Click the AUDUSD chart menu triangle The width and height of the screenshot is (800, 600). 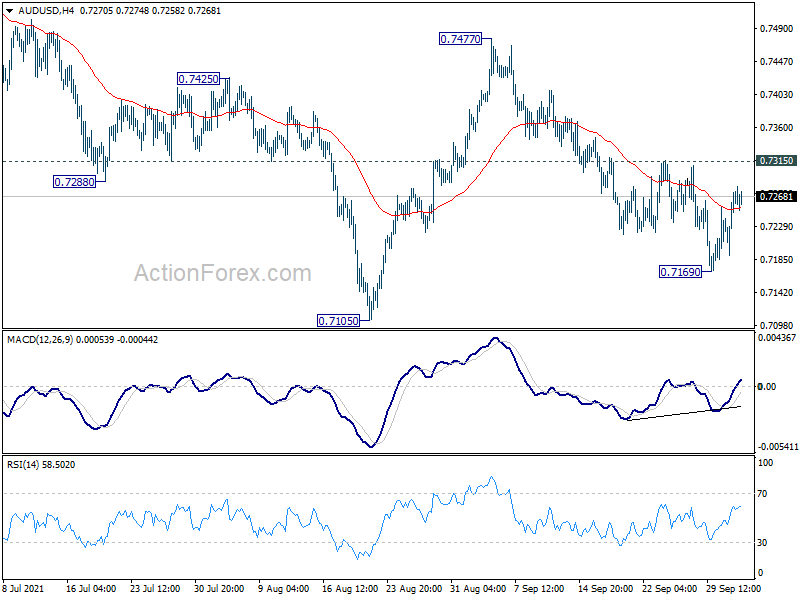tap(10, 11)
